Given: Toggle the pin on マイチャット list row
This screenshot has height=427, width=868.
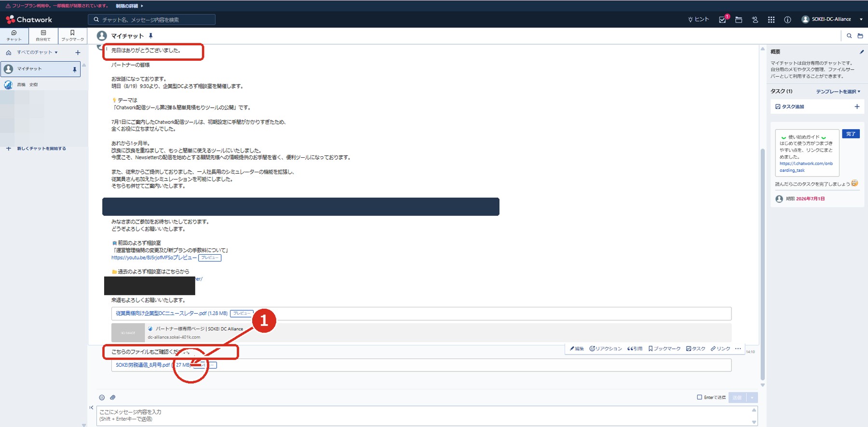Looking at the screenshot, I should click(74, 69).
